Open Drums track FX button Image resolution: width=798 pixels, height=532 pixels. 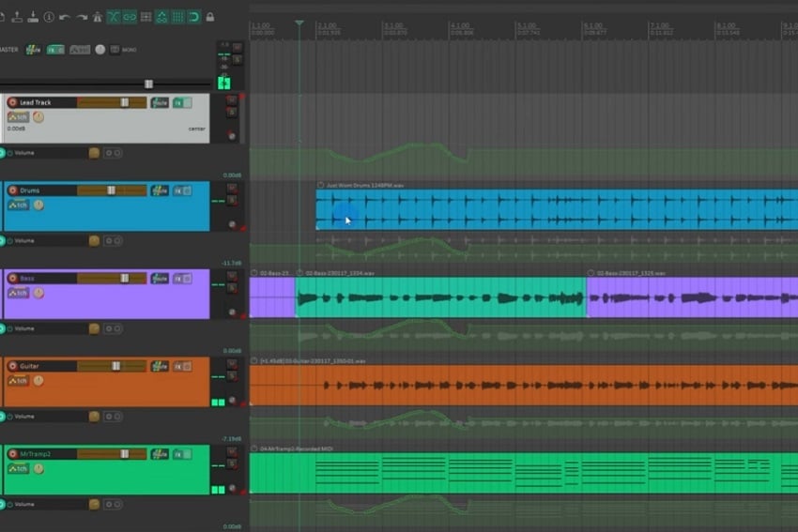point(182,190)
